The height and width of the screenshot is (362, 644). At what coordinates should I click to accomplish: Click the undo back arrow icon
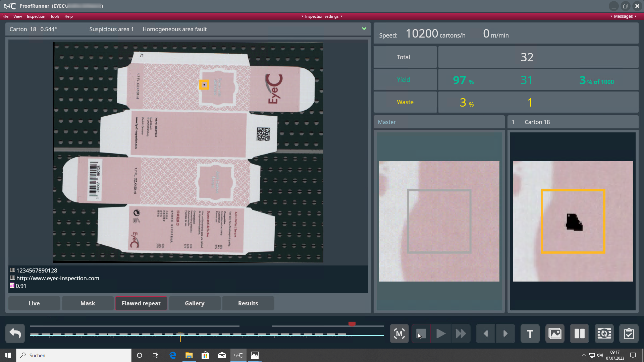pyautogui.click(x=15, y=334)
